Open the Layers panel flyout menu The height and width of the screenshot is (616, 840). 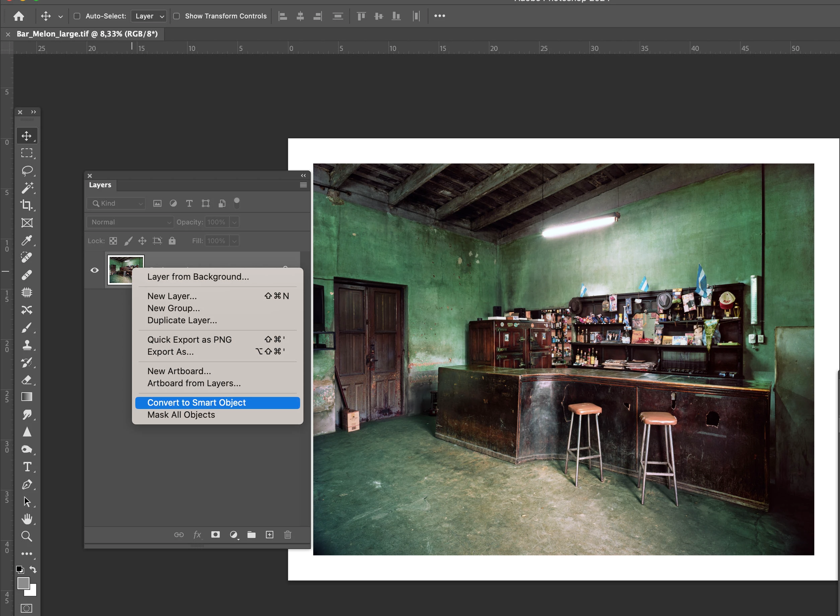click(x=303, y=185)
